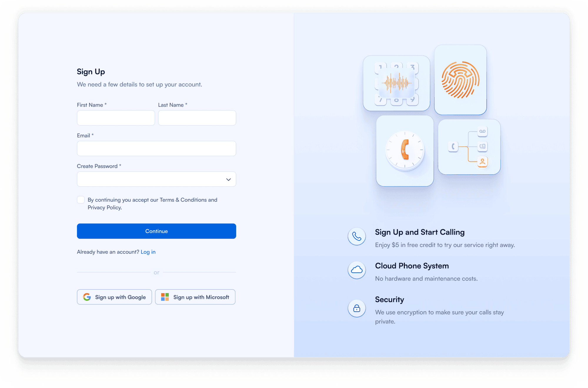
Task: Click the Microsoft logo icon
Action: (x=165, y=297)
